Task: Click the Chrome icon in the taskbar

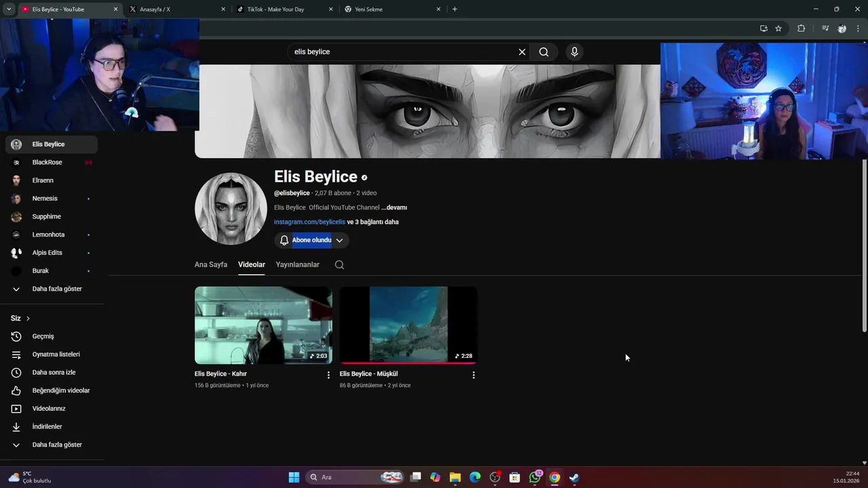Action: pyautogui.click(x=555, y=477)
